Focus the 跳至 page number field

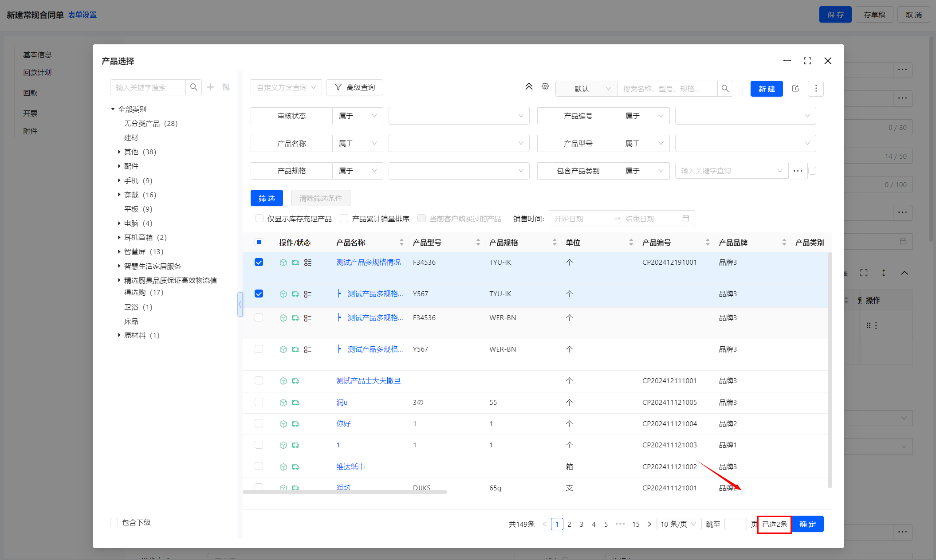(x=735, y=524)
